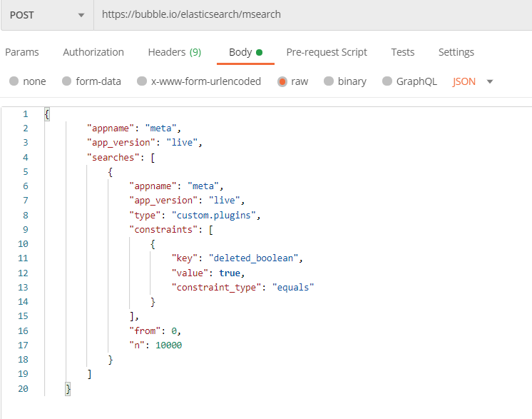Select the Body tab
Viewport: 532px width, 419px height.
[240, 52]
